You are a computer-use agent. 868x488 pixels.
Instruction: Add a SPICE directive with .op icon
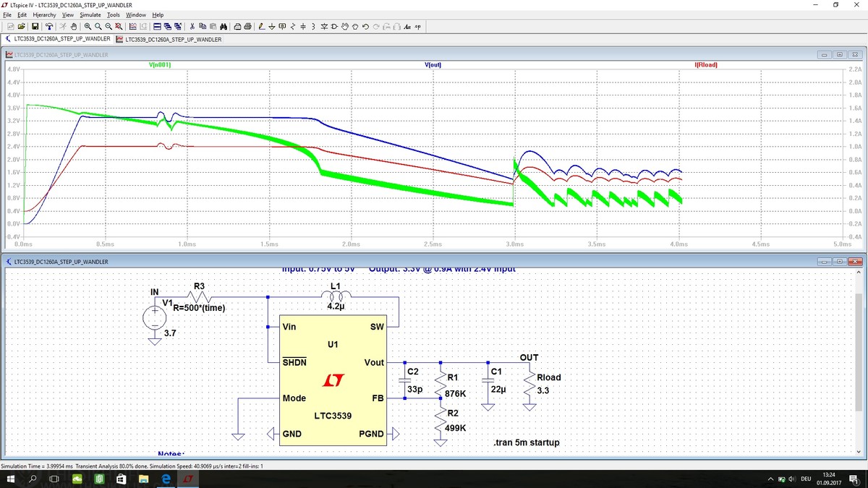pos(418,27)
